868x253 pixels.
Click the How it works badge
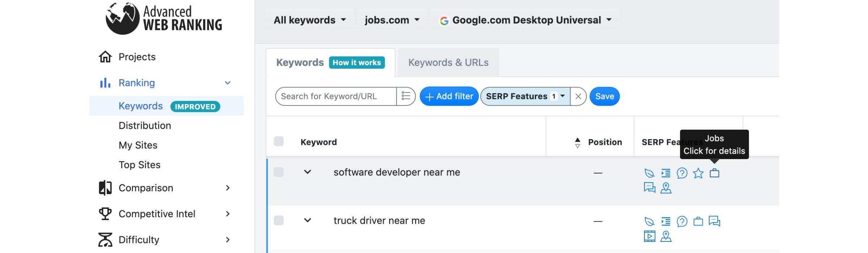357,63
